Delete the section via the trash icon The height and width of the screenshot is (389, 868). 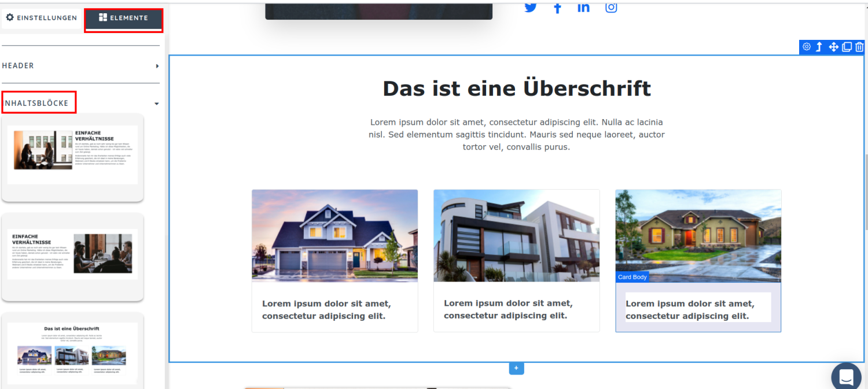[859, 47]
